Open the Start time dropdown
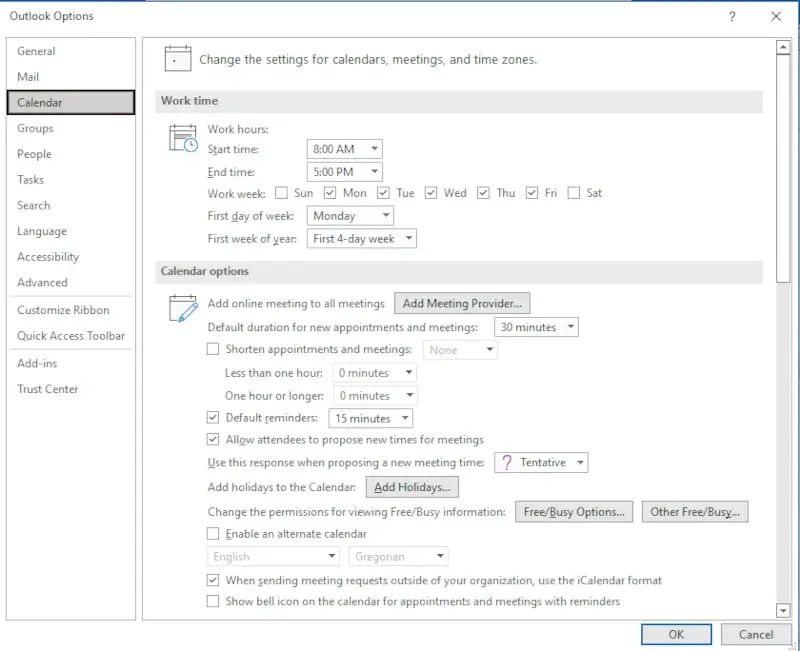The width and height of the screenshot is (800, 651). point(344,149)
